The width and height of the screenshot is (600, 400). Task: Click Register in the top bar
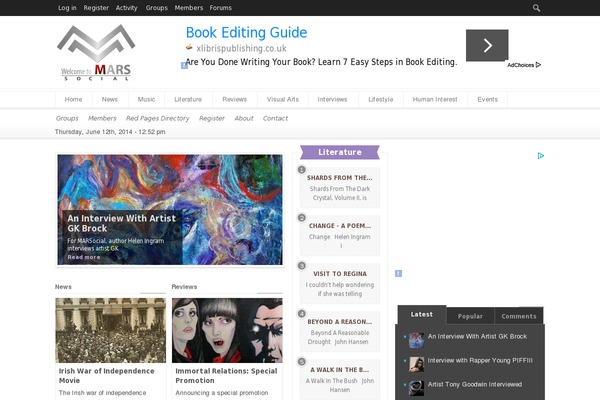[96, 8]
